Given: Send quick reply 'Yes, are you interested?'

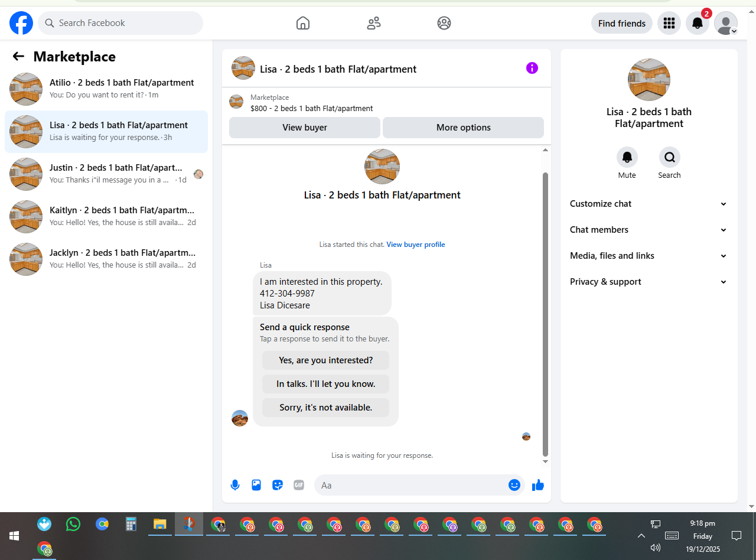Looking at the screenshot, I should (x=326, y=360).
